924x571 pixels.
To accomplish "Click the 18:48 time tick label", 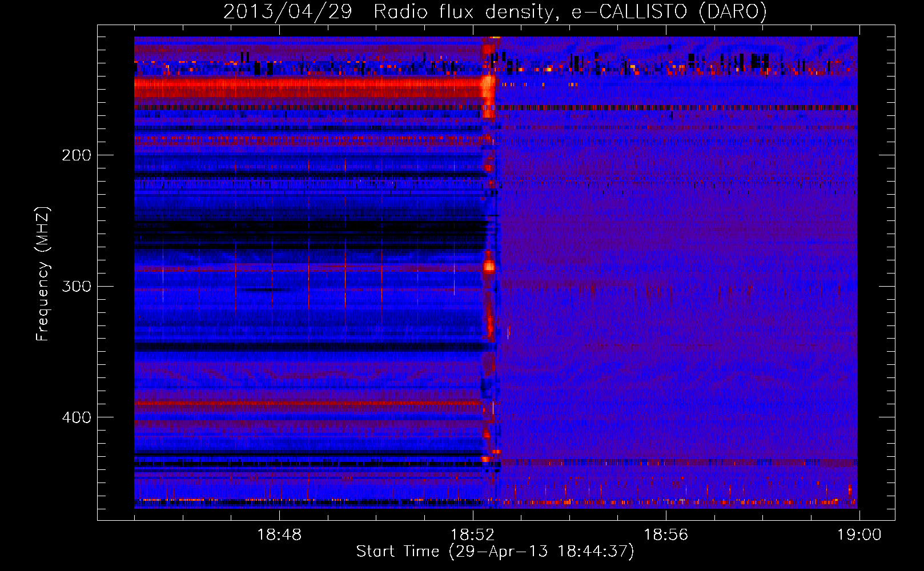I will point(279,535).
